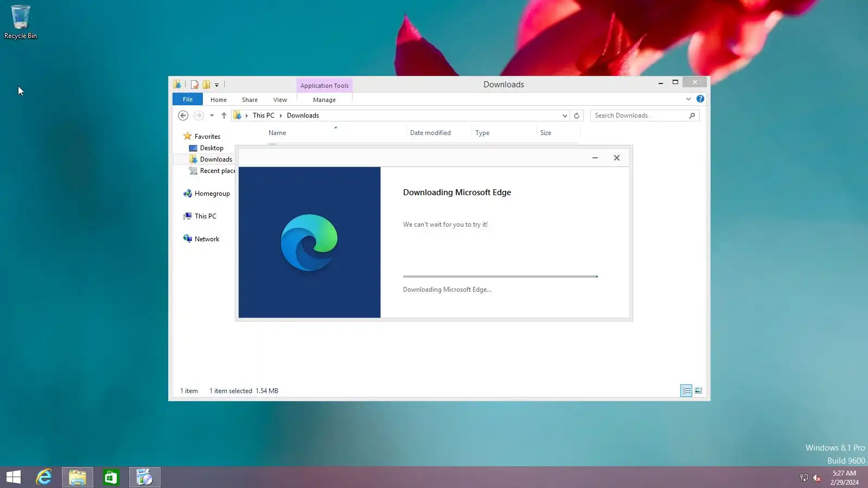Click the search magnifier icon

pos(692,115)
